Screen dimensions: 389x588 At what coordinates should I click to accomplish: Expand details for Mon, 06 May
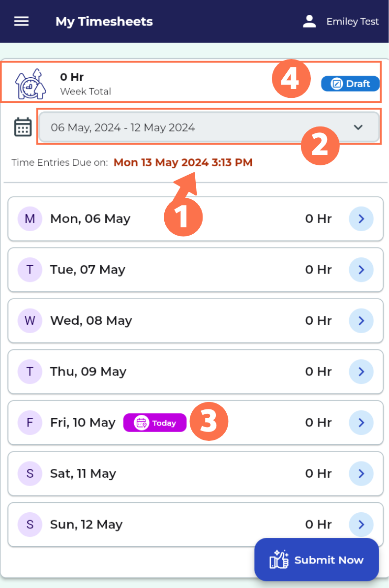[x=361, y=218]
